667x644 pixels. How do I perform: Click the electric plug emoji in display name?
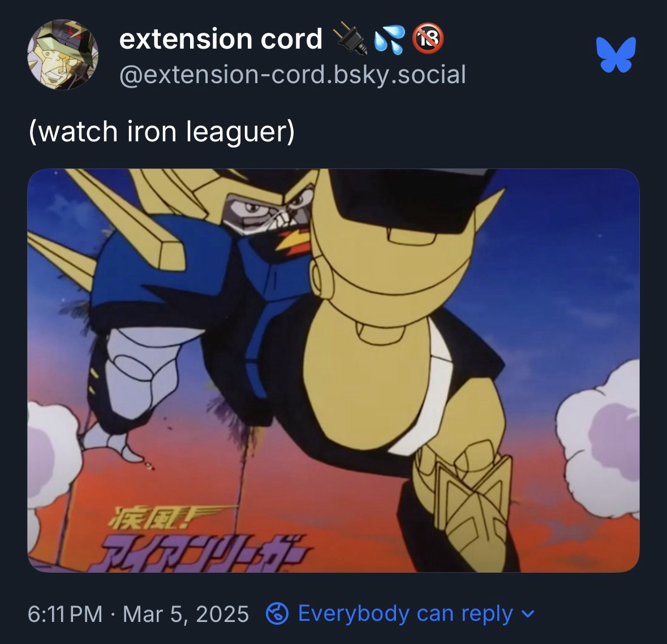pos(350,38)
